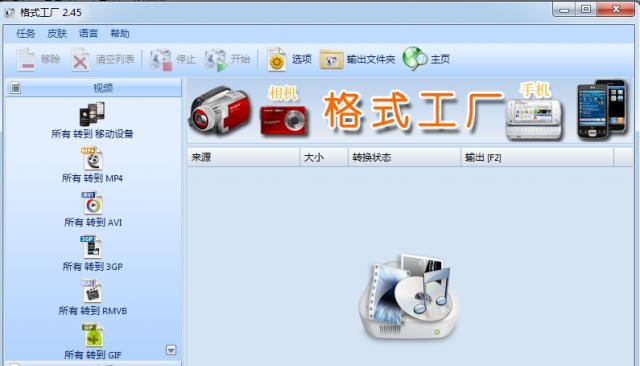Click the 格式工厂 orange banner title
The width and height of the screenshot is (640, 366).
pos(412,110)
